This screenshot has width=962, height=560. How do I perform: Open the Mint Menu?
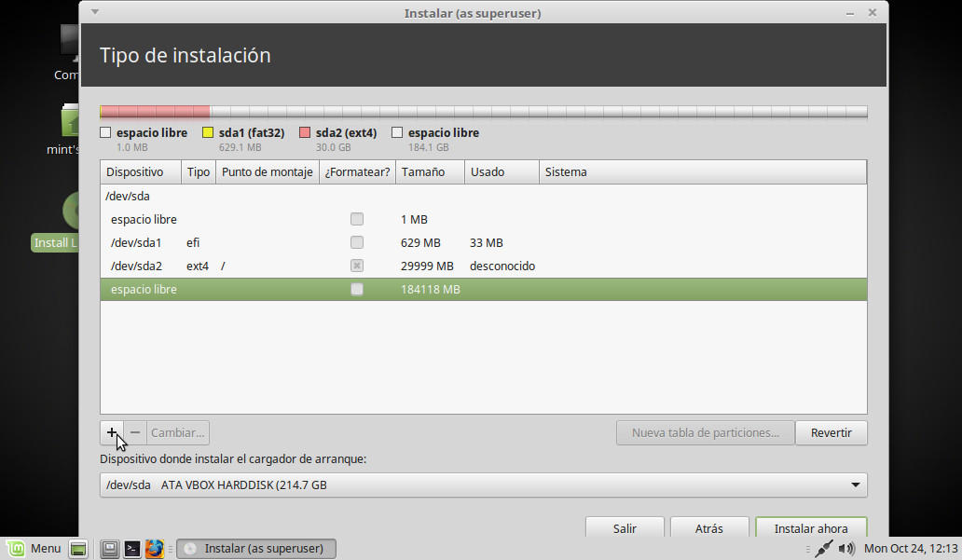pos(33,549)
